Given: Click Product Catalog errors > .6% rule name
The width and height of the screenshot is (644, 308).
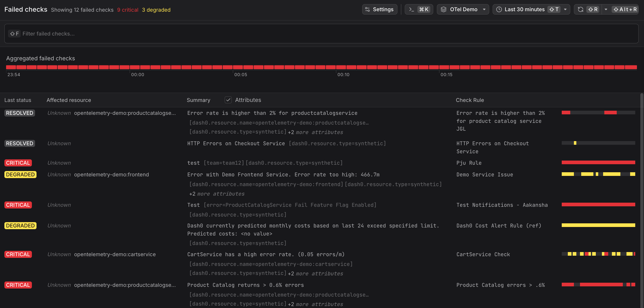Looking at the screenshot, I should click(500, 285).
